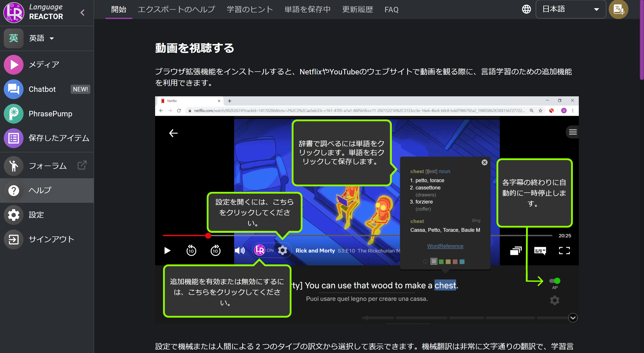Screen dimensions: 644x353
Task: Click the translate avatar icon in the header
Action: coord(618,9)
